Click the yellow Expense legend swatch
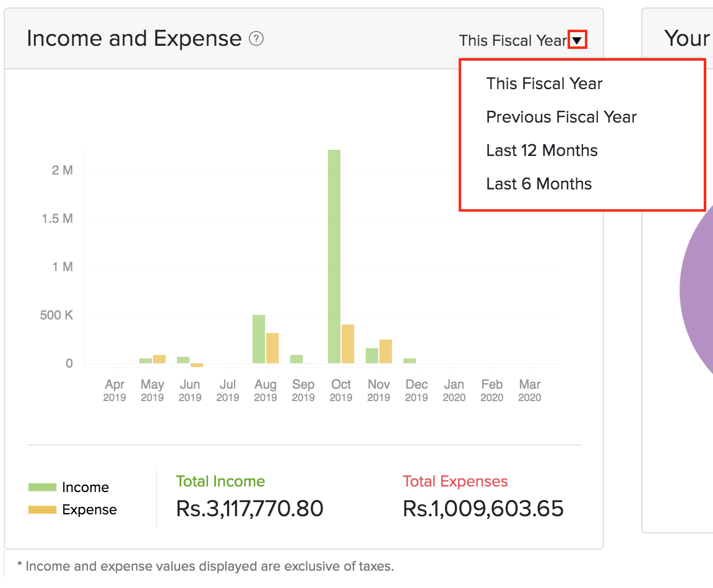 tap(42, 510)
